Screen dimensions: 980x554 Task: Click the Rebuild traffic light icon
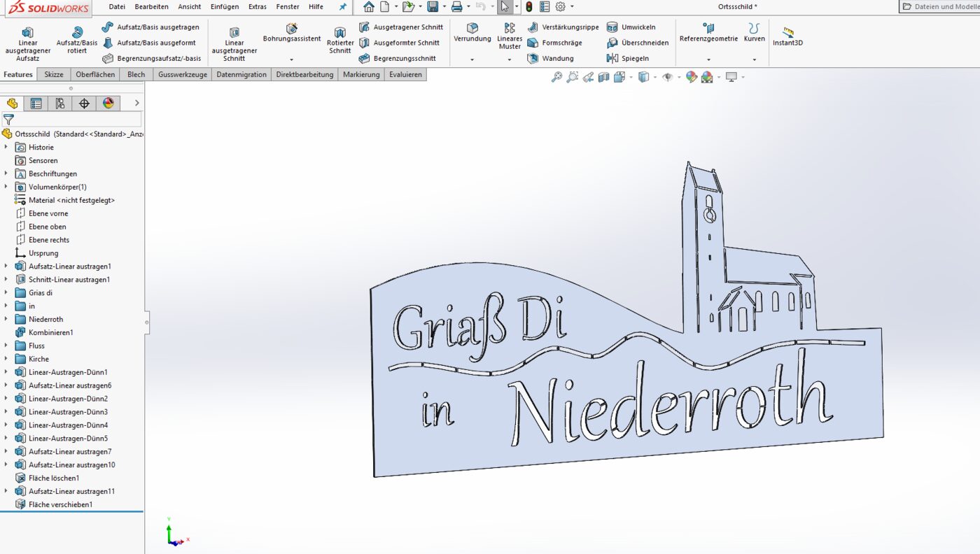click(529, 7)
